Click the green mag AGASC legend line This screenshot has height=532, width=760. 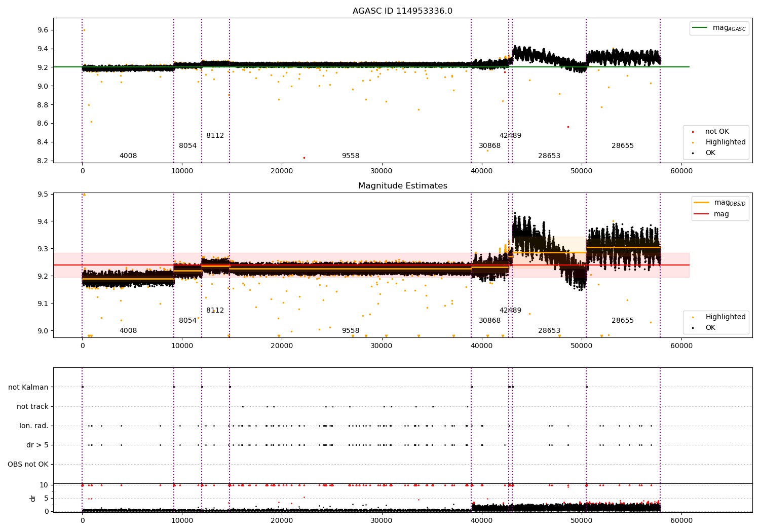click(700, 27)
